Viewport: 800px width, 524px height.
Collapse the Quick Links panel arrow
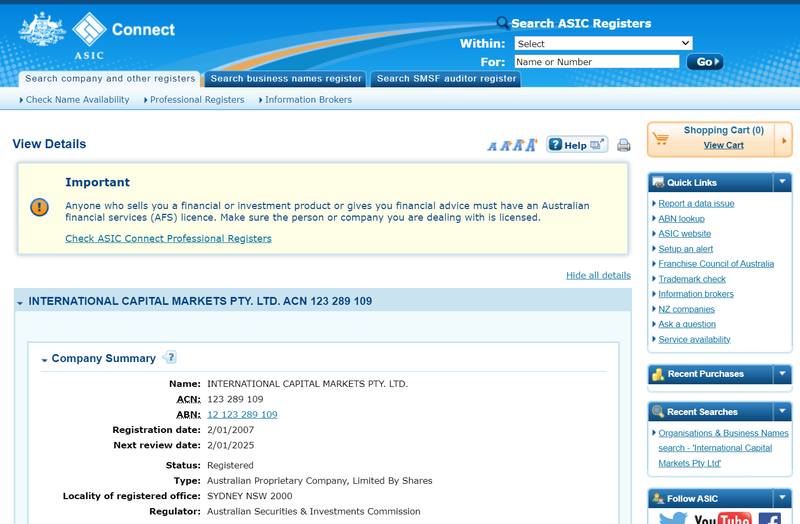click(782, 182)
